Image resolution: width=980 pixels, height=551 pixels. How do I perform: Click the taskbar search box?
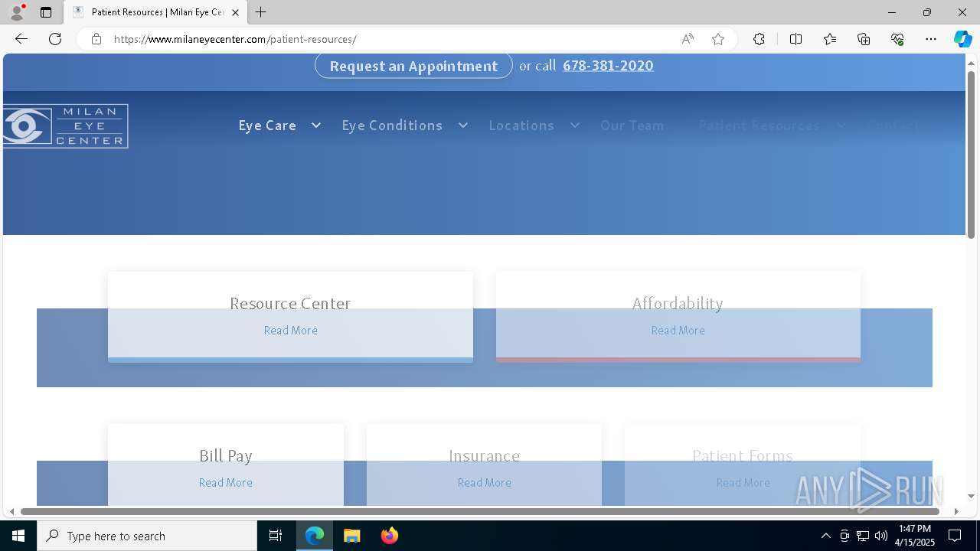[147, 536]
